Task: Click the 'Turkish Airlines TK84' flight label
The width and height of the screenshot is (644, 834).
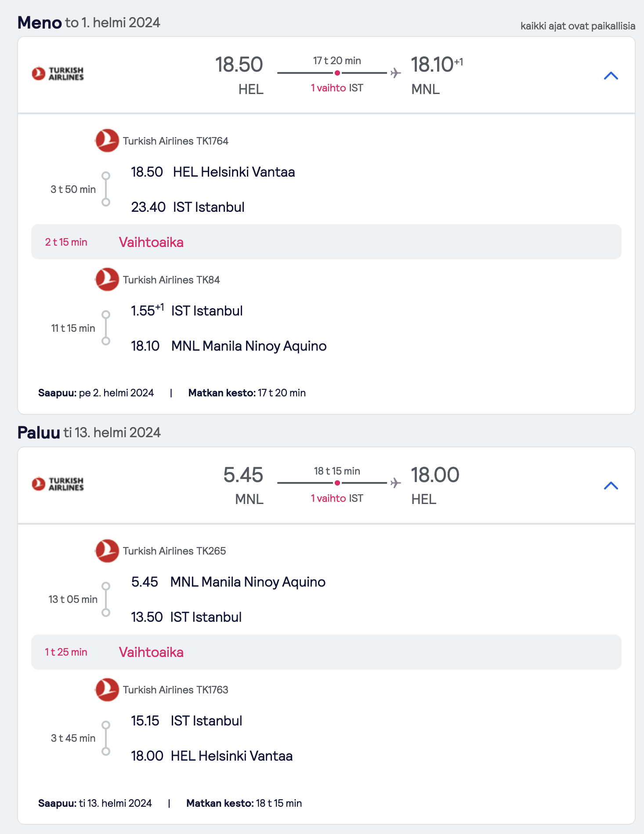Action: [x=171, y=280]
